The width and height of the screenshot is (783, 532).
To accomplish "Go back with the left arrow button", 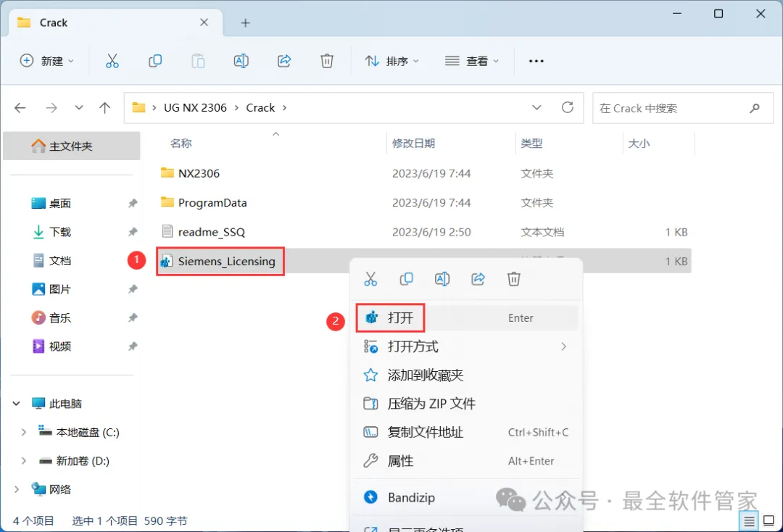I will tap(20, 108).
